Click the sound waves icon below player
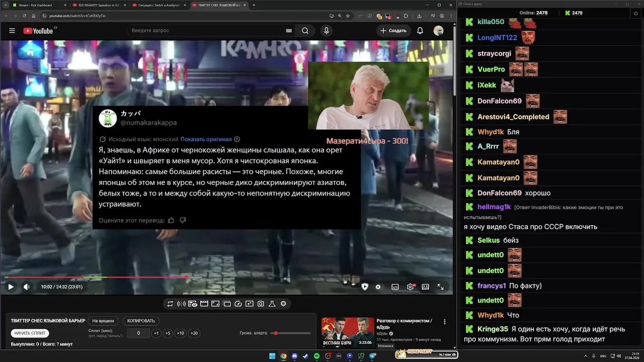This screenshot has height=362, width=644. tap(181, 304)
